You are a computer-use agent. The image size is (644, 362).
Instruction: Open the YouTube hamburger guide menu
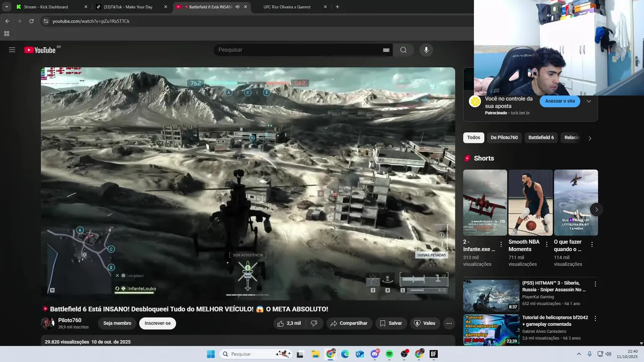coord(12,50)
